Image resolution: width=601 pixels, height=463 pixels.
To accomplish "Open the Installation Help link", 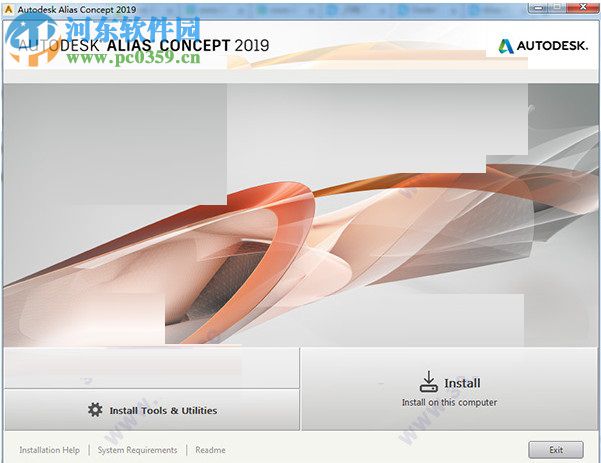I will click(x=49, y=450).
